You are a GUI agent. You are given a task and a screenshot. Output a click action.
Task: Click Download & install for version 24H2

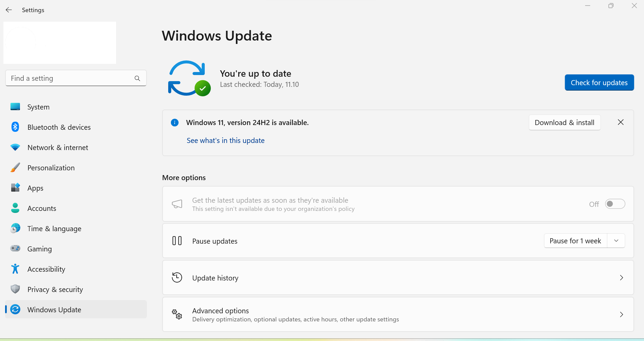pos(564,122)
